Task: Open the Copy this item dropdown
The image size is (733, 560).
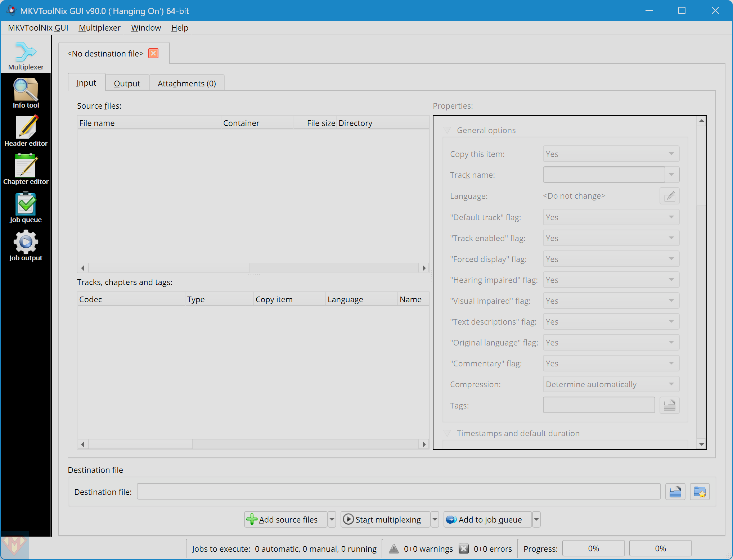Action: coord(610,154)
